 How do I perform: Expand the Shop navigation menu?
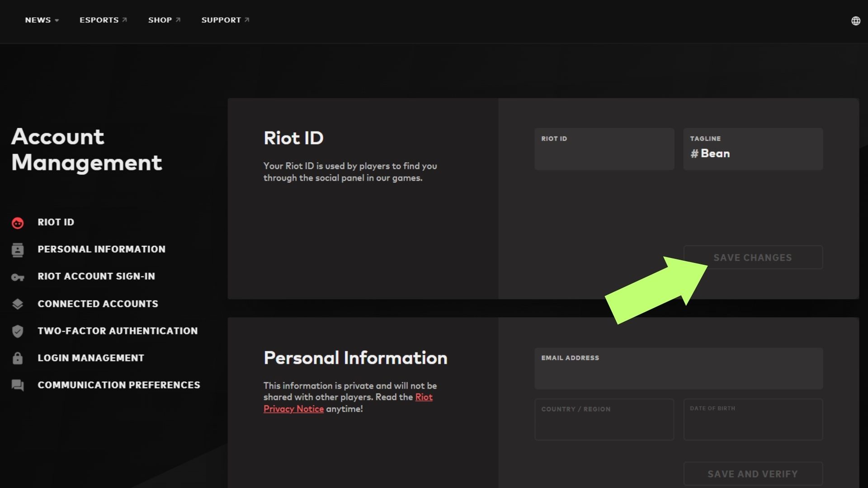[164, 20]
